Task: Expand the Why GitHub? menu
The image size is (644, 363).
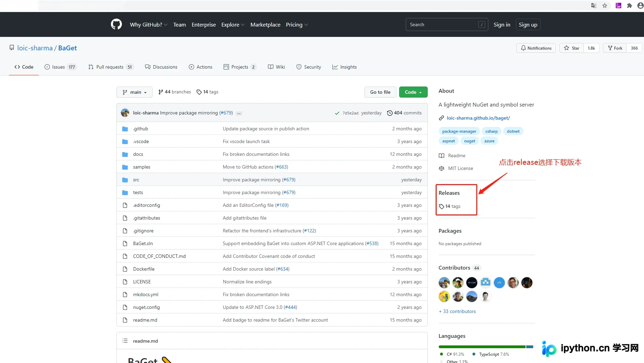Action: pos(149,24)
